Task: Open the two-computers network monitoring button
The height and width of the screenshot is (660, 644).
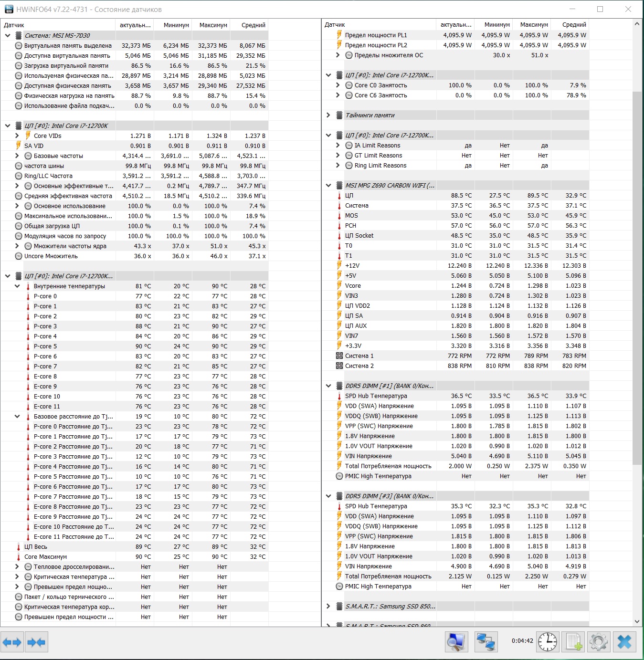Action: point(486,642)
